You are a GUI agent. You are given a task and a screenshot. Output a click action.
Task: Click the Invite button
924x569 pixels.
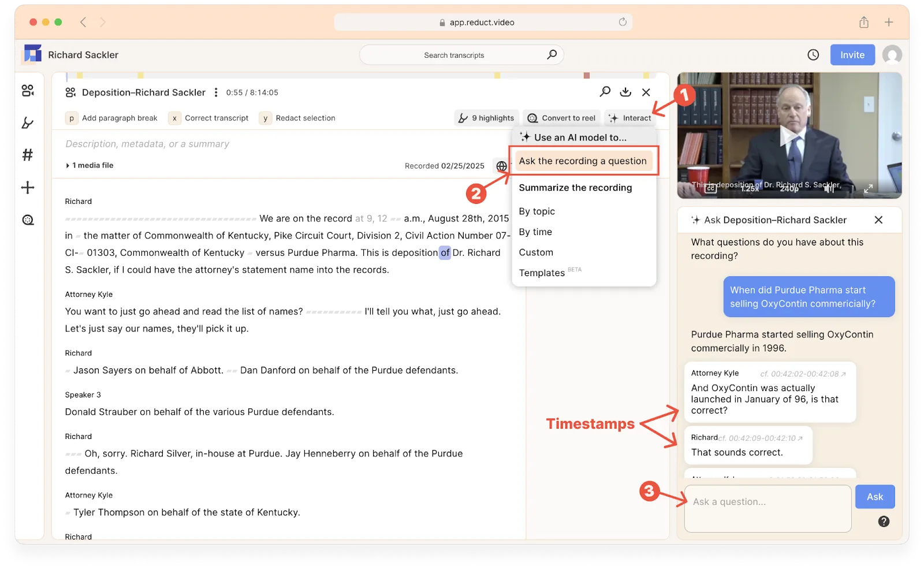pos(852,55)
